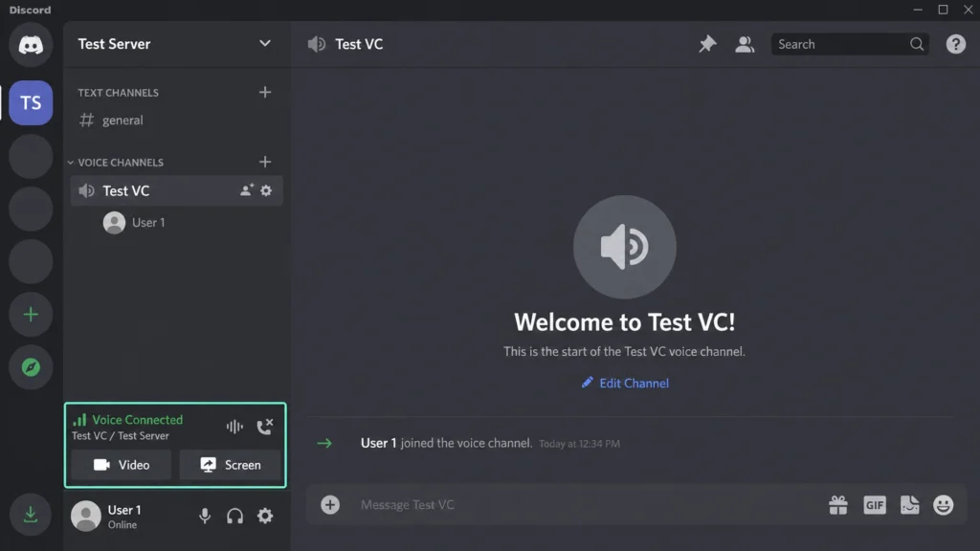Deafen with the headphones icon

(x=235, y=516)
